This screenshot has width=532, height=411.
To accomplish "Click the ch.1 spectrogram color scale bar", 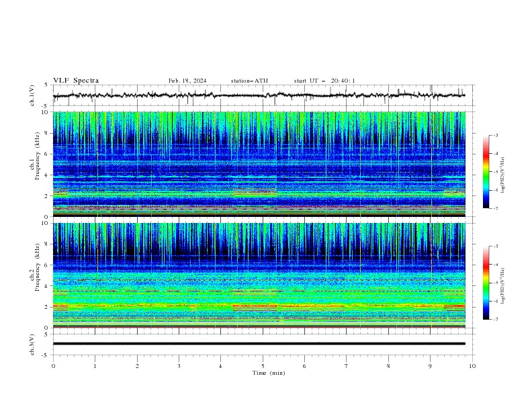I will [x=486, y=171].
